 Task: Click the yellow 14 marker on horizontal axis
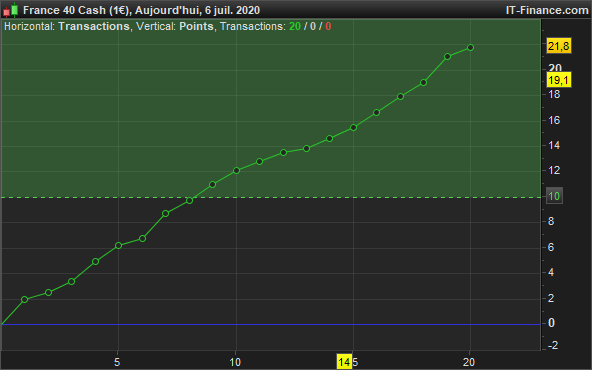[344, 362]
